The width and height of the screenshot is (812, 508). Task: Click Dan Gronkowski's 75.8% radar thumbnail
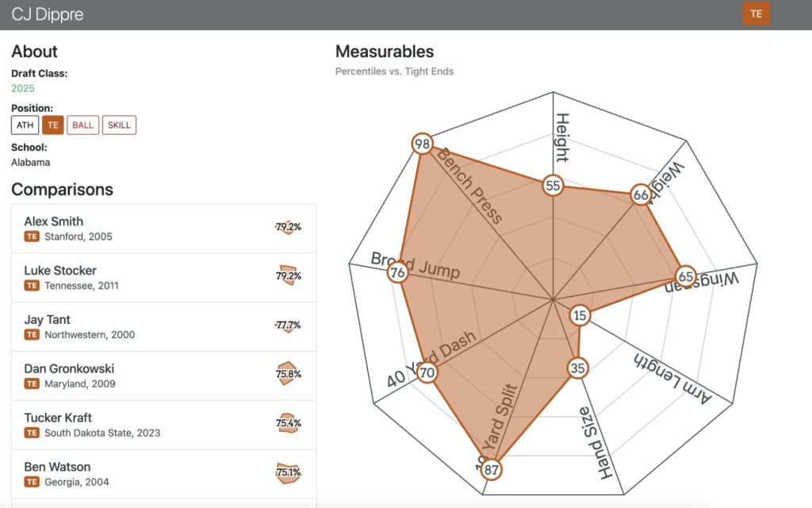288,375
